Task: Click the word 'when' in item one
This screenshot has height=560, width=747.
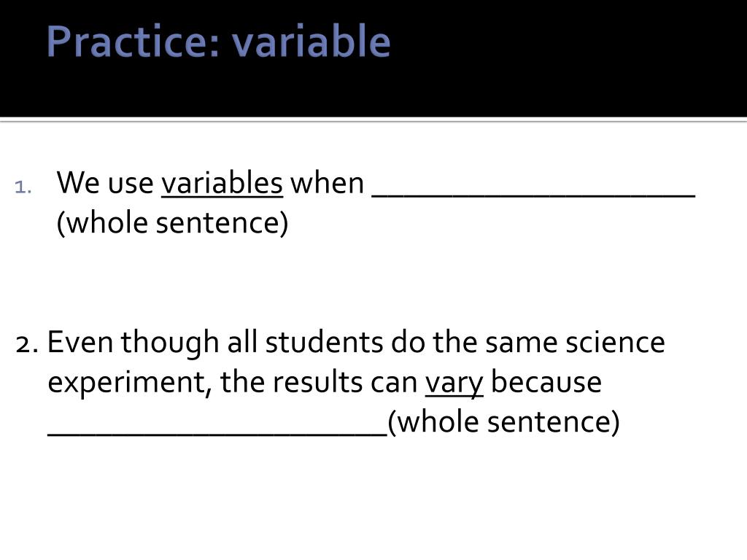Action: point(328,183)
